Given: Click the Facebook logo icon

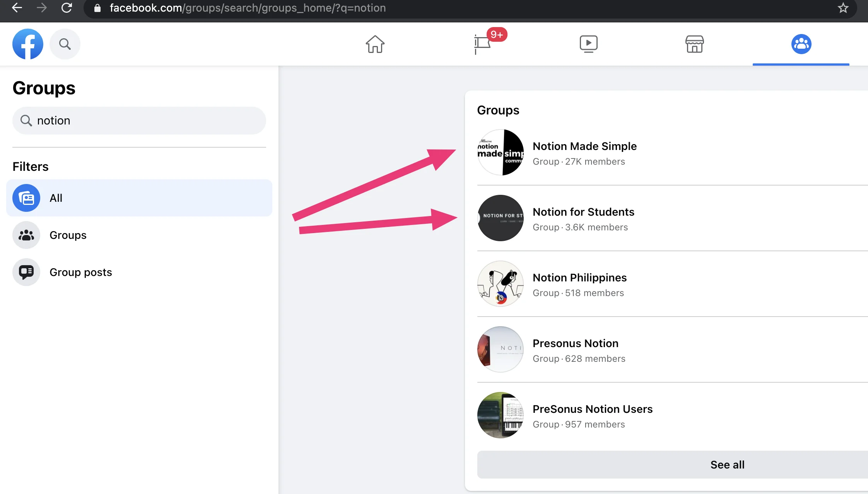Looking at the screenshot, I should [28, 44].
